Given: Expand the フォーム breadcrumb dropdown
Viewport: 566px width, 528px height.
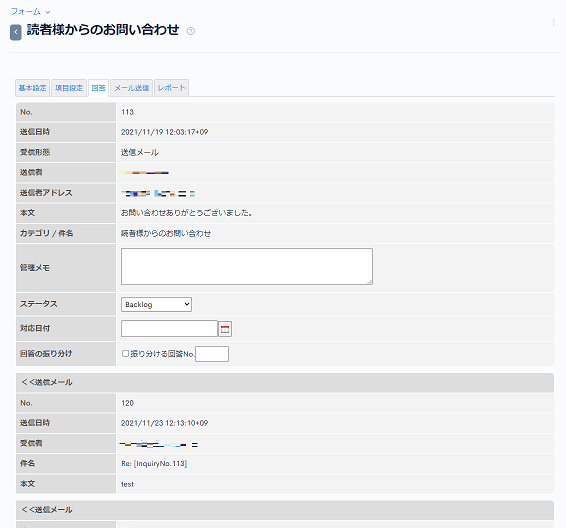Looking at the screenshot, I should (30, 12).
